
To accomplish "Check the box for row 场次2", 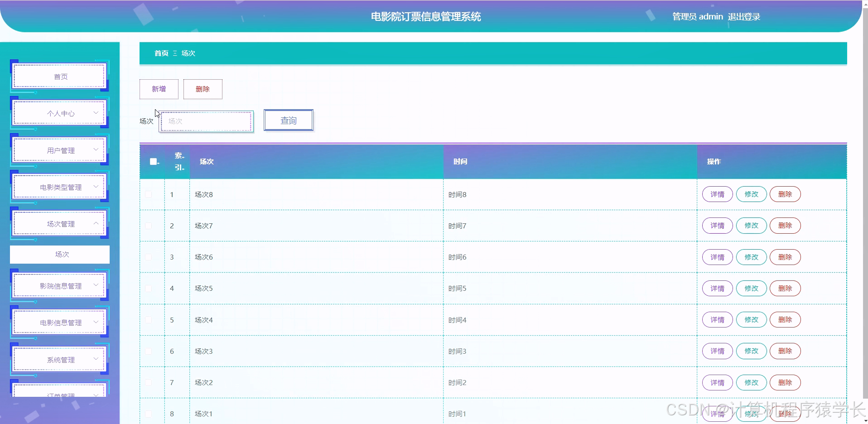I will coord(148,382).
